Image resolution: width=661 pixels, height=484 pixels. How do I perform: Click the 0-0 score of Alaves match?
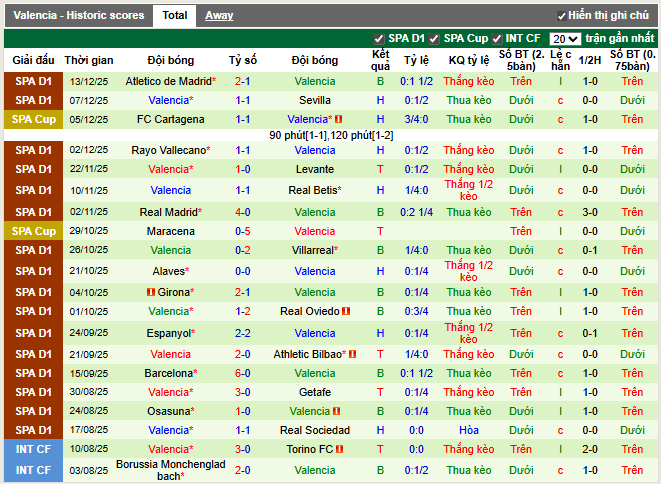[242, 271]
